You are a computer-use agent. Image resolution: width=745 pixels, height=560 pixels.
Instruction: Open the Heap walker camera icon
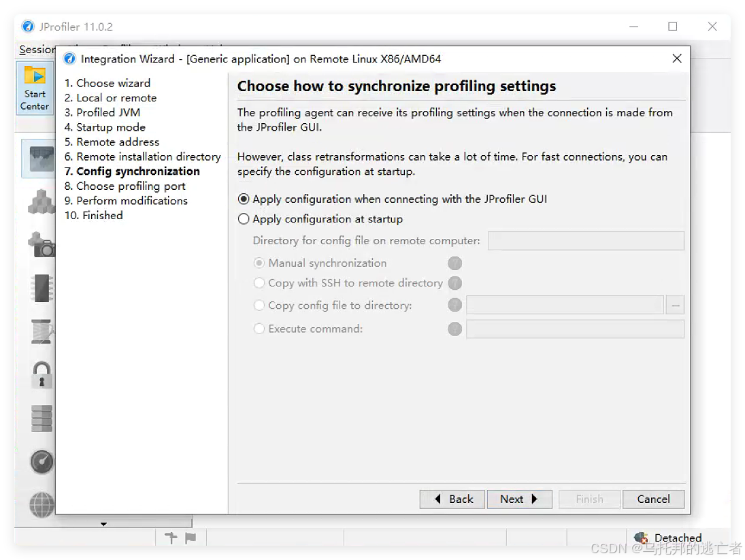(42, 244)
